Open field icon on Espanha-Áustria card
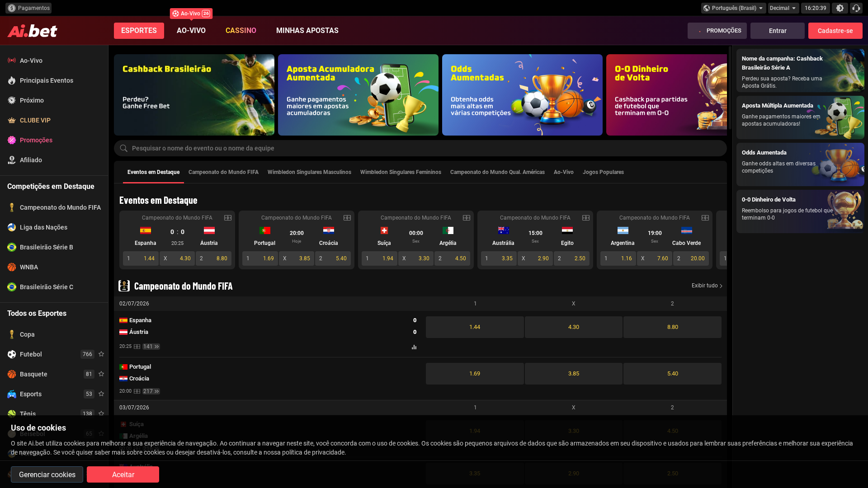This screenshot has width=868, height=488. pos(228,218)
